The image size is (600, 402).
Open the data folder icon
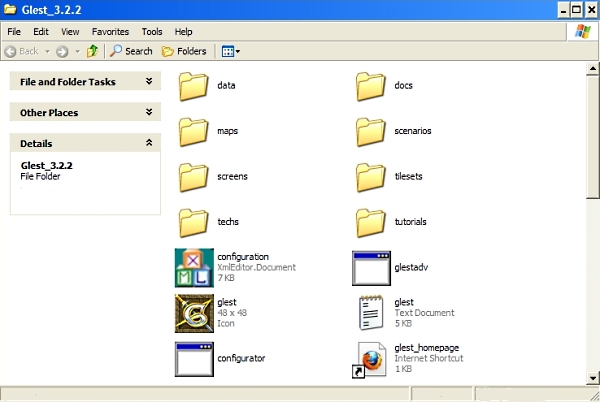tap(193, 86)
